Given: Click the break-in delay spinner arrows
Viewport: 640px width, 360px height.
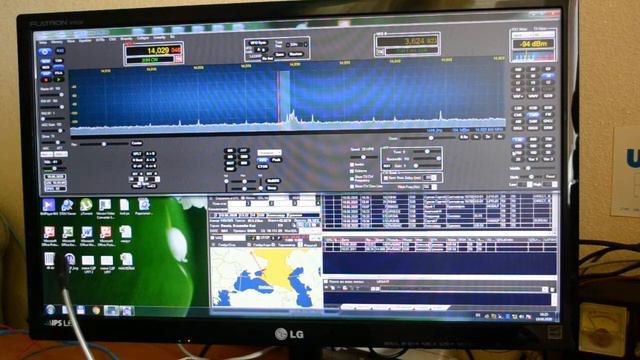Looking at the screenshot, I should point(434,178).
